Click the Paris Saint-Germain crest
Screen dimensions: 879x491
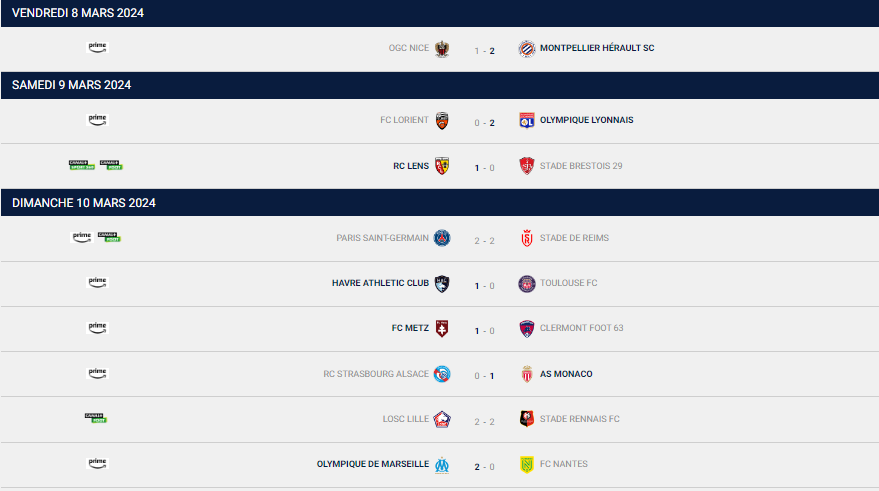[x=442, y=238]
